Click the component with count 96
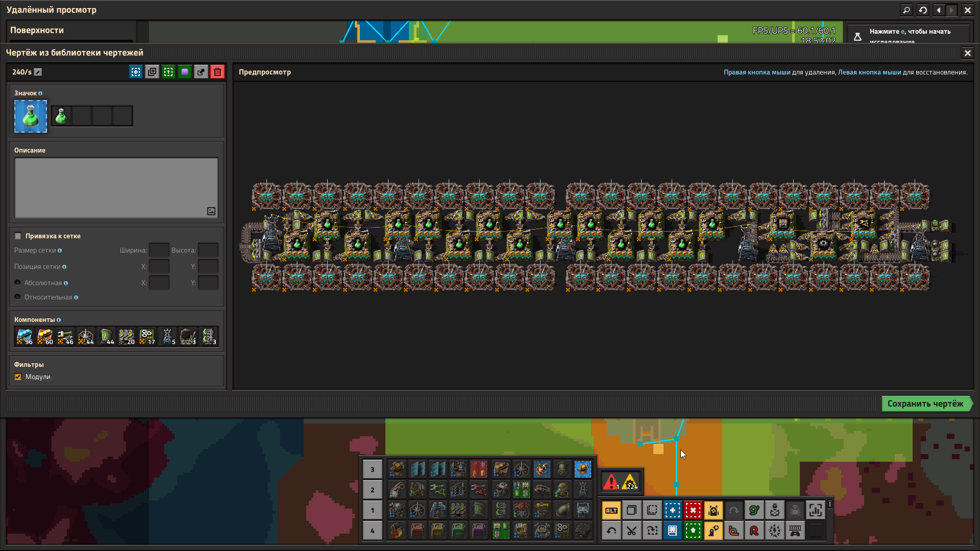This screenshot has height=551, width=980. (24, 337)
